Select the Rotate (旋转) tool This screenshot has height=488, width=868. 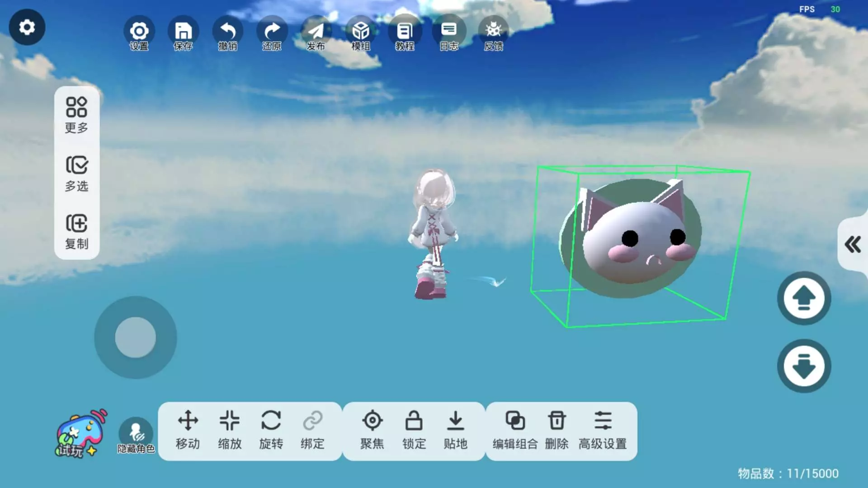[x=271, y=430]
